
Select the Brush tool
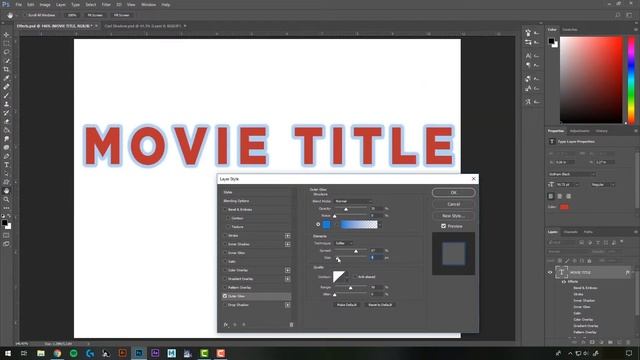(6, 96)
